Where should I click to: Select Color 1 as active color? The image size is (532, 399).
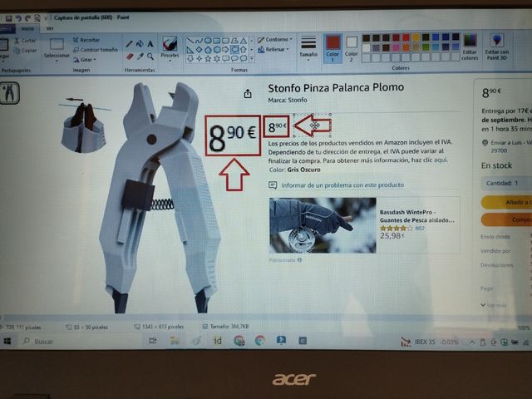point(332,47)
